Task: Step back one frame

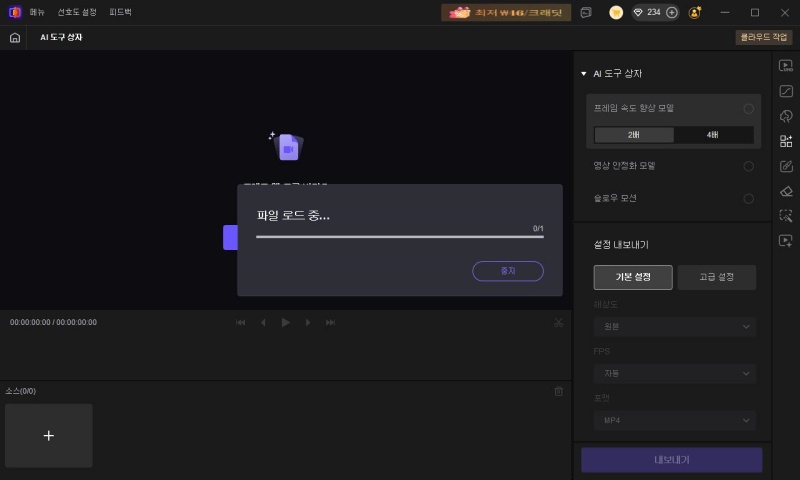Action: coord(263,322)
